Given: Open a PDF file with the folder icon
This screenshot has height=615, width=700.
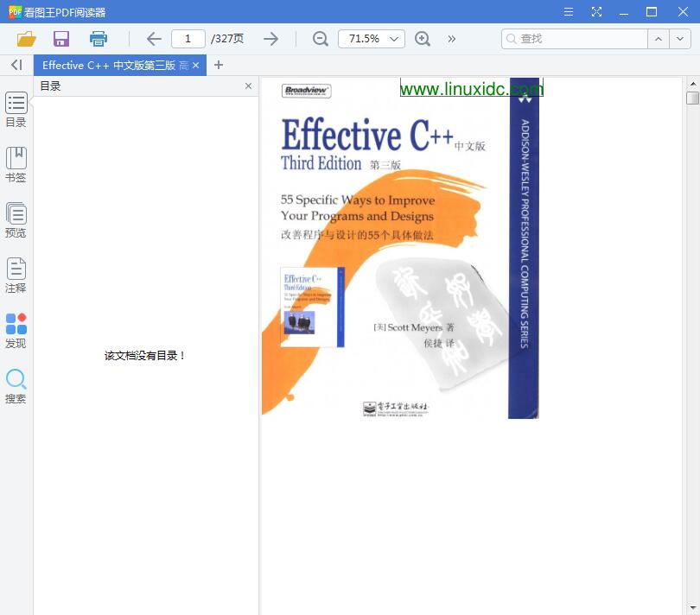Looking at the screenshot, I should coord(26,39).
